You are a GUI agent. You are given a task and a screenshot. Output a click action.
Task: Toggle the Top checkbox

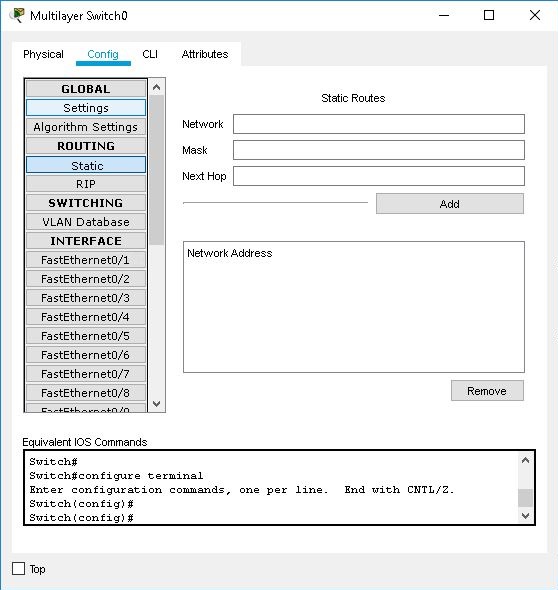[18, 569]
